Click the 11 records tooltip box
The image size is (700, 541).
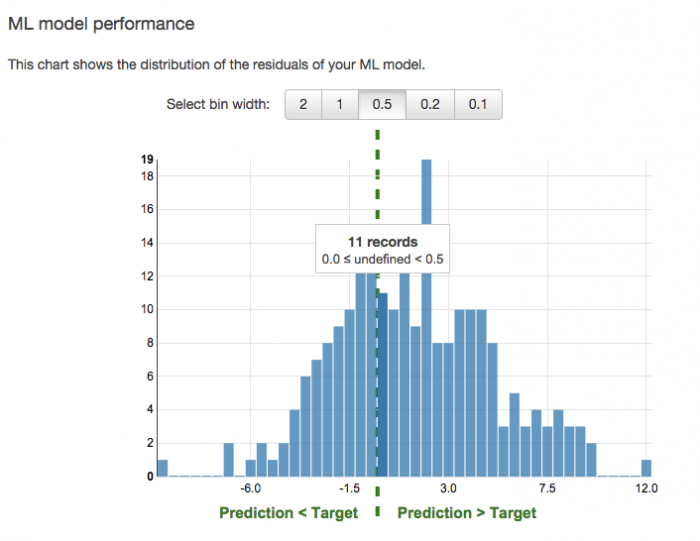[383, 249]
